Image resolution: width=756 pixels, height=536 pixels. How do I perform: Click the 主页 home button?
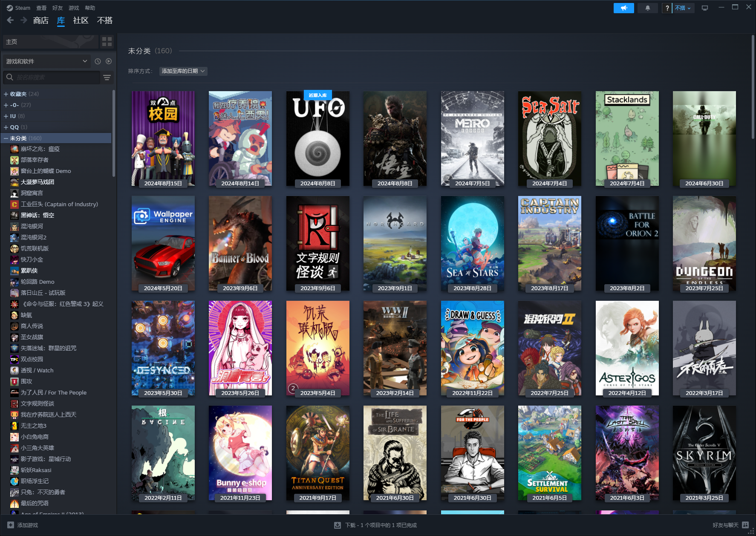click(x=50, y=42)
